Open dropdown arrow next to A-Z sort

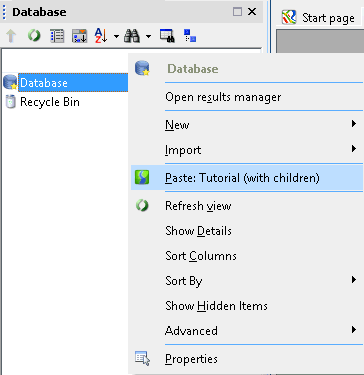pyautogui.click(x=116, y=36)
